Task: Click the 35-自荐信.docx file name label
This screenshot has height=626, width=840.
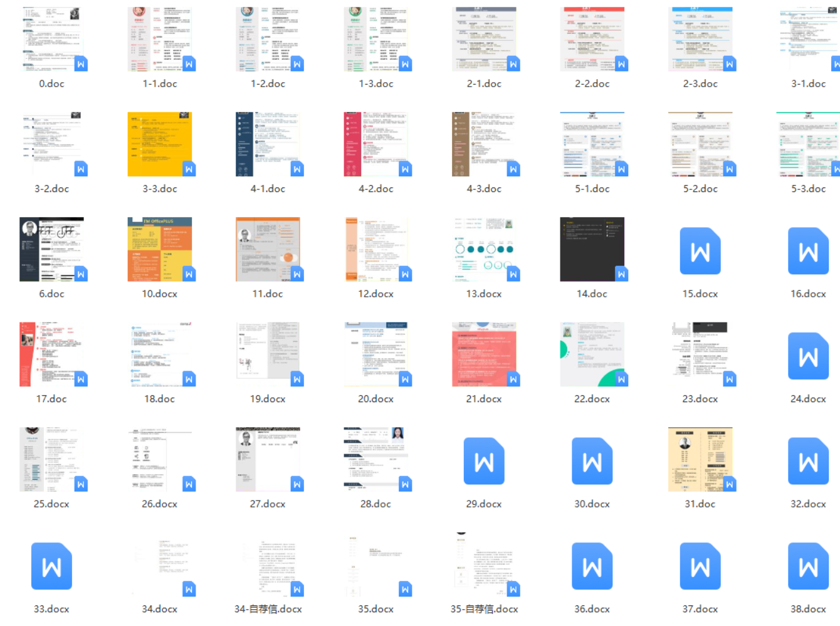Action: (x=484, y=609)
